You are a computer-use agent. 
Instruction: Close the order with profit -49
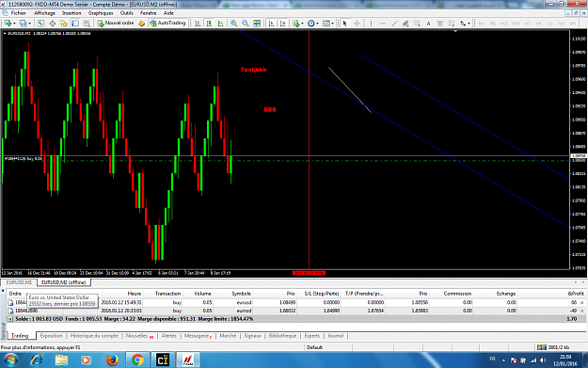coord(582,311)
